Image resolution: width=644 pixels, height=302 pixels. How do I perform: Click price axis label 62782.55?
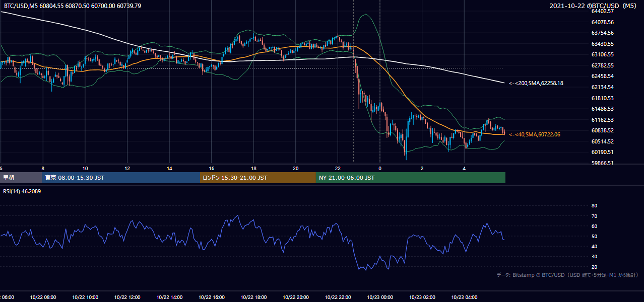602,65
